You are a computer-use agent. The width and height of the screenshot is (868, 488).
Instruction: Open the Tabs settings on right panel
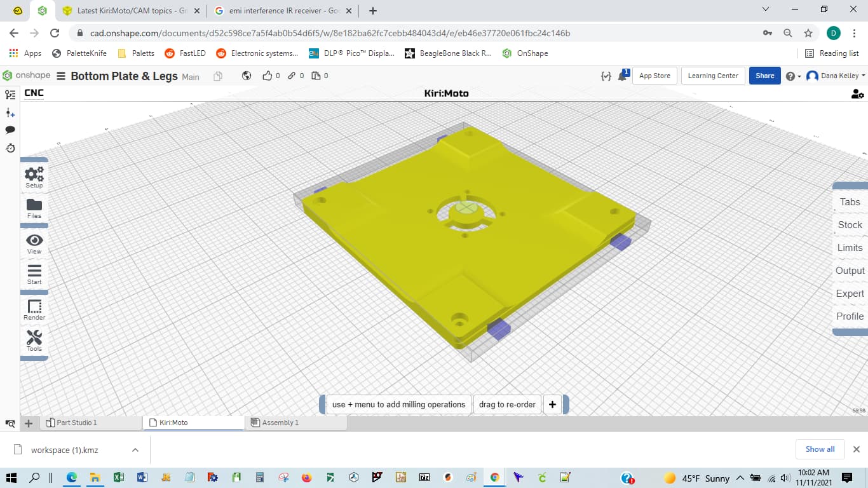pyautogui.click(x=850, y=202)
